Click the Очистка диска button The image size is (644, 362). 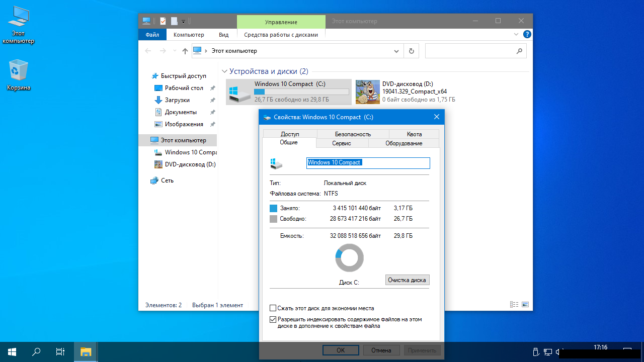pos(407,280)
